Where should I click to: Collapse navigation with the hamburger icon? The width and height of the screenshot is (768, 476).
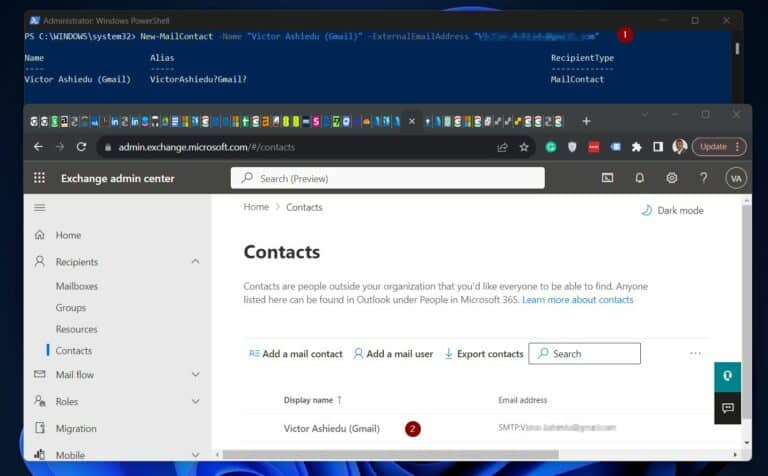(40, 208)
